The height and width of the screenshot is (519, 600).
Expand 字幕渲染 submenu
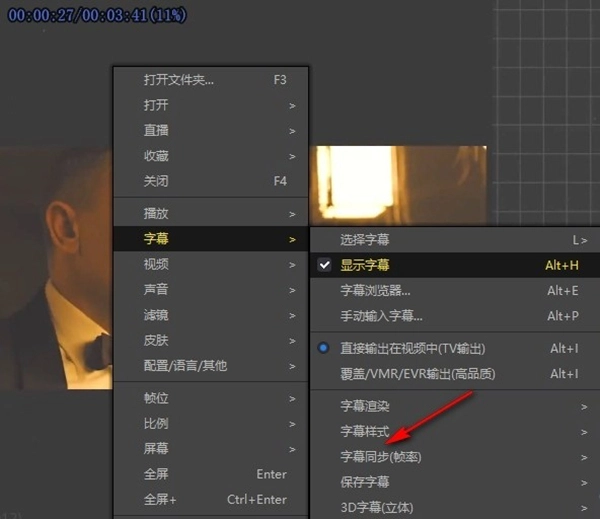pos(365,406)
